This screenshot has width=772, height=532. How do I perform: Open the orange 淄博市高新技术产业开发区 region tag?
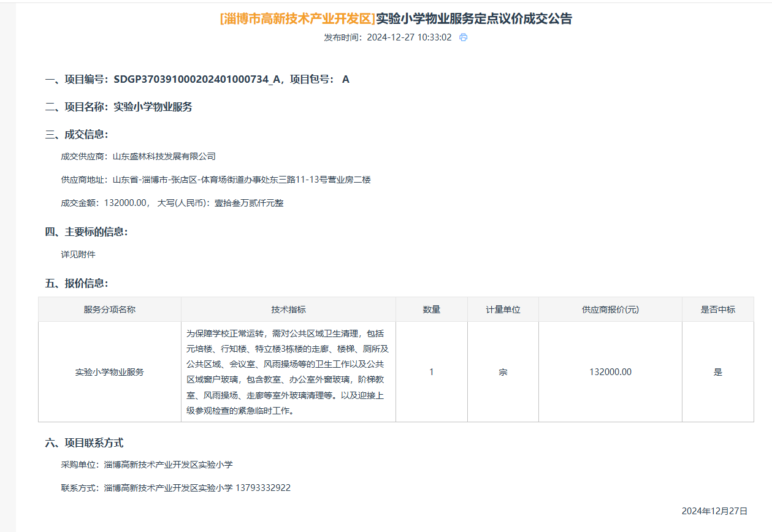297,19
